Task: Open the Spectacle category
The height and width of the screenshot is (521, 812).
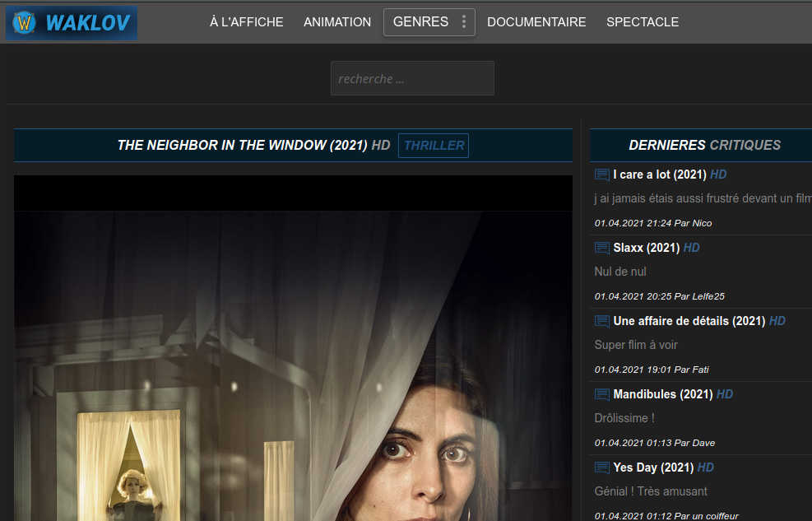Action: 643,22
